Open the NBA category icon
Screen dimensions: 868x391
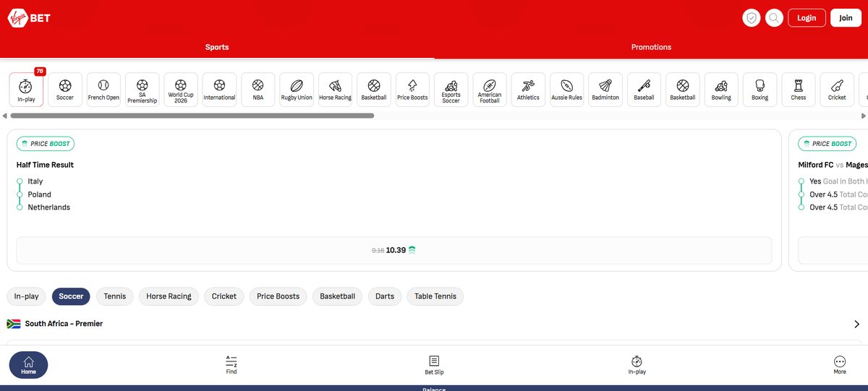pyautogui.click(x=258, y=90)
